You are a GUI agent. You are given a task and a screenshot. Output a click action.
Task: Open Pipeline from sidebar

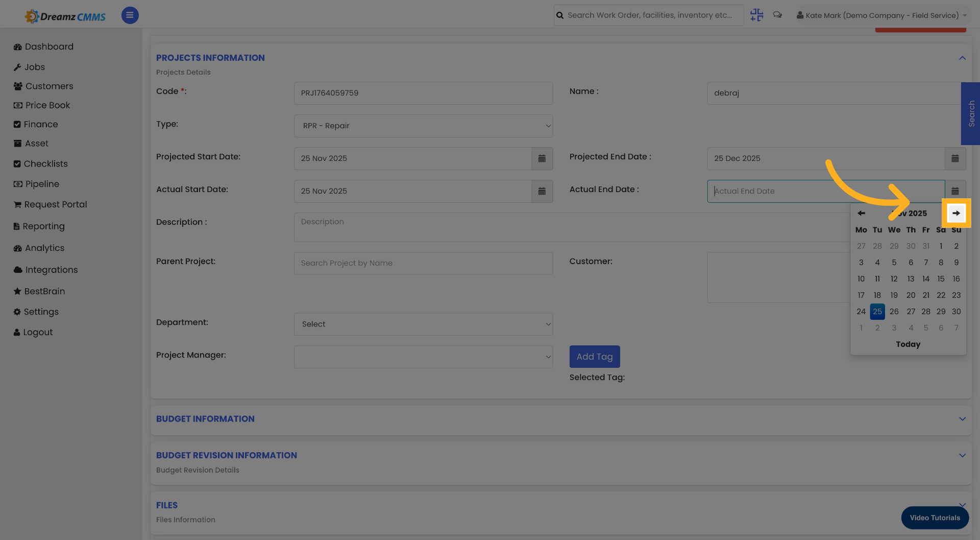[x=36, y=184]
